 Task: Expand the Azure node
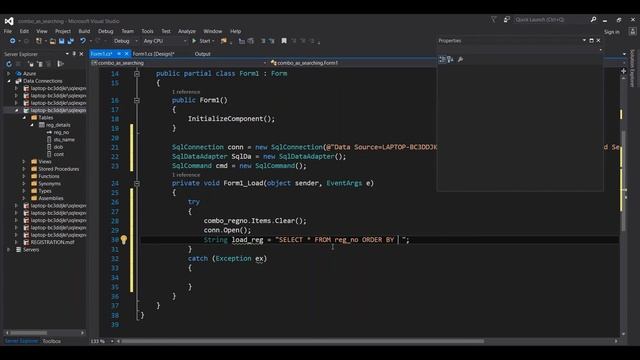[9, 73]
